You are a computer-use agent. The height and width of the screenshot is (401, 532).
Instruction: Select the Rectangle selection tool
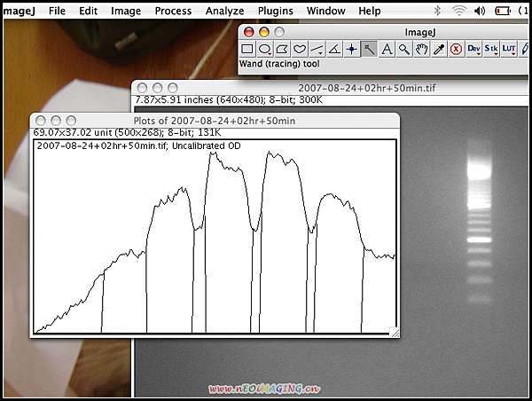point(247,49)
